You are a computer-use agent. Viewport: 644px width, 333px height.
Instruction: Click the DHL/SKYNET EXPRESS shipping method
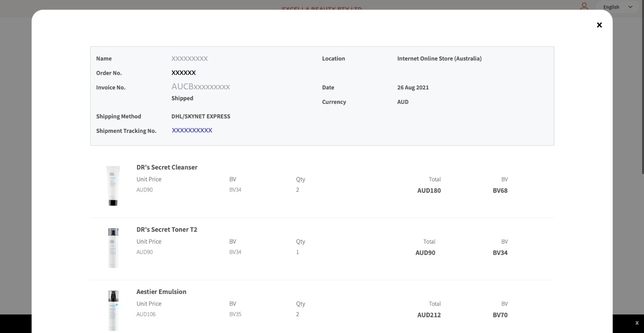(x=200, y=116)
